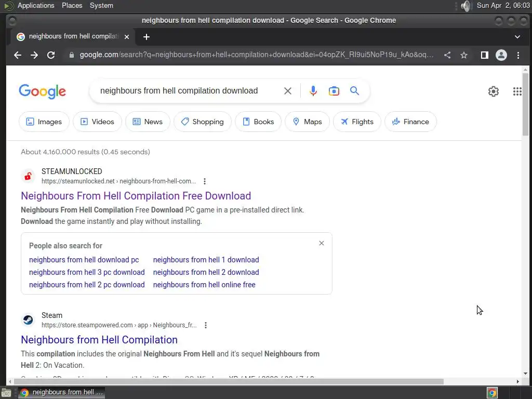Search by voice microphone icon
This screenshot has width=532, height=399.
click(313, 91)
